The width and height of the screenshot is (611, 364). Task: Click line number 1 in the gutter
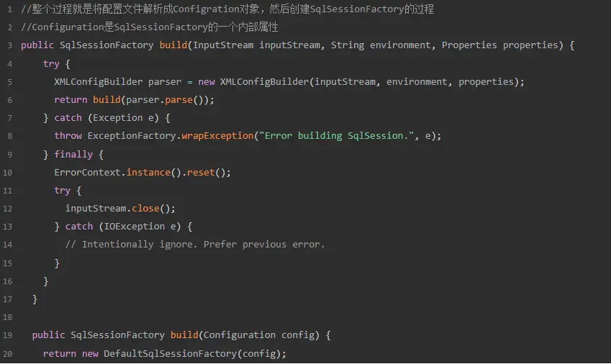(x=9, y=9)
